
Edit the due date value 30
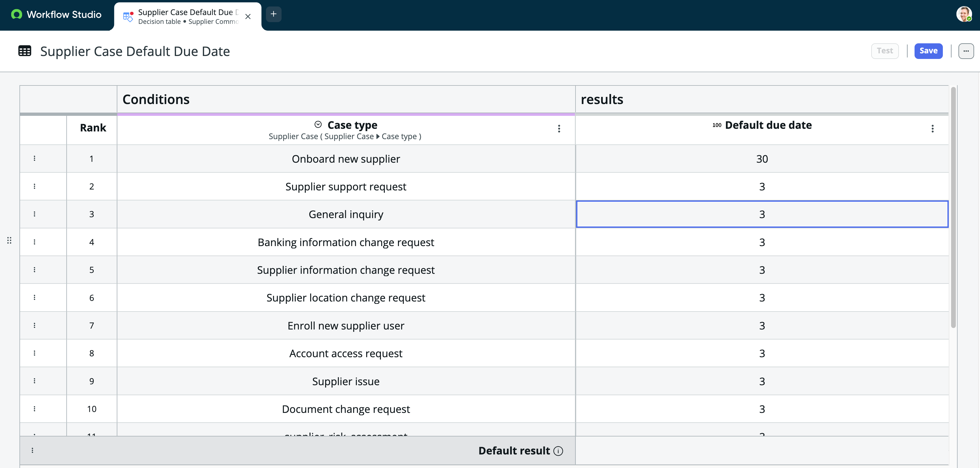coord(762,159)
